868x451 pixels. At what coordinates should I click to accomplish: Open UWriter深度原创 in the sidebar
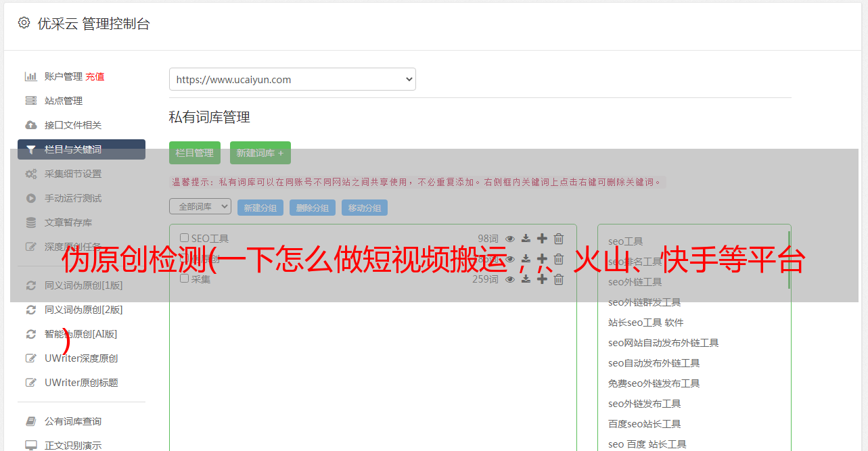81,358
